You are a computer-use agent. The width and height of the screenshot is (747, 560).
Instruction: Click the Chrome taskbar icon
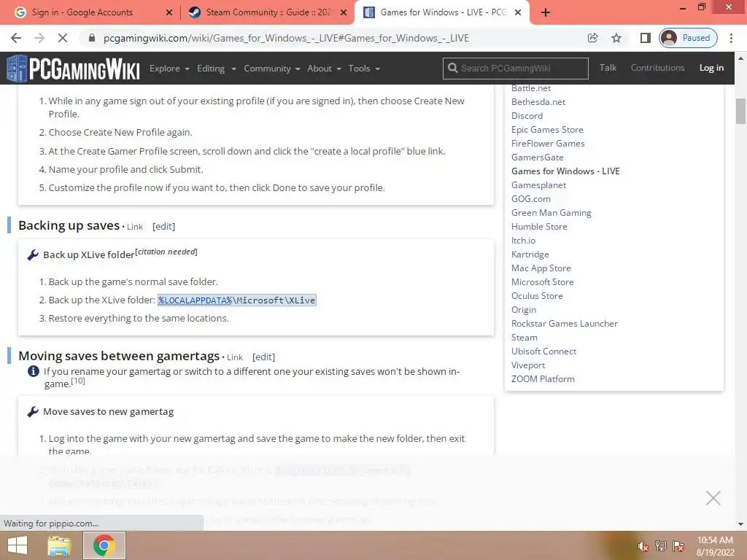104,545
